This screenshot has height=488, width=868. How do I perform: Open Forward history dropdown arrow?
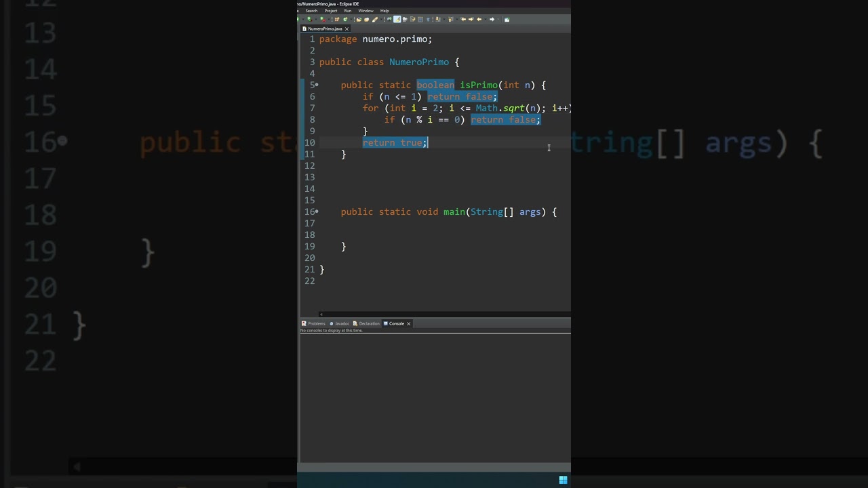pos(498,20)
